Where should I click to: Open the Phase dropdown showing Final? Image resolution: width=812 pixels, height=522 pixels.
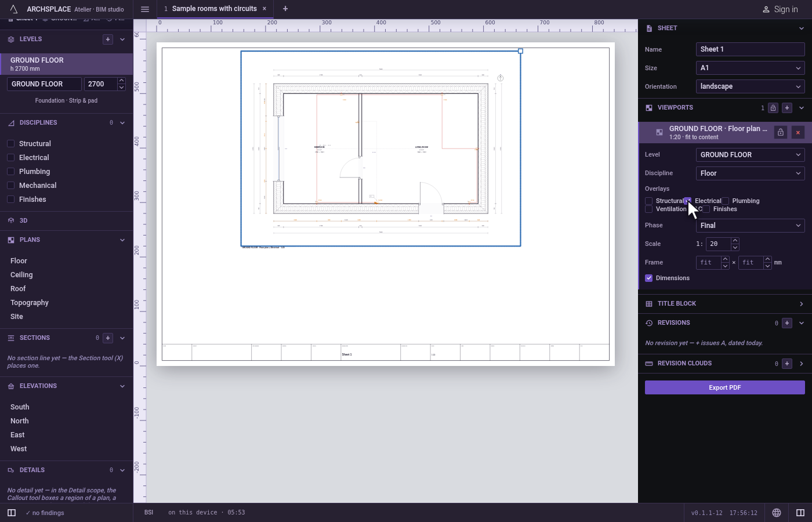(x=750, y=226)
